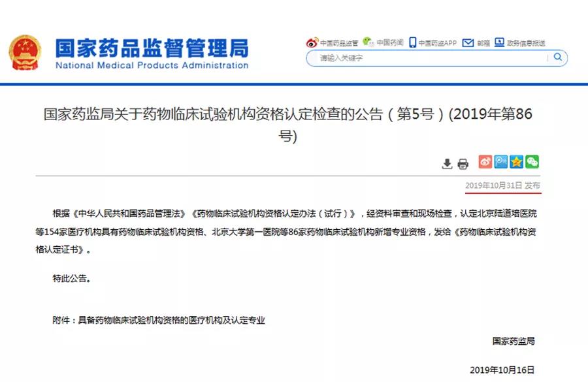Print the page using the printer icon
588x382 pixels.
pos(463,164)
